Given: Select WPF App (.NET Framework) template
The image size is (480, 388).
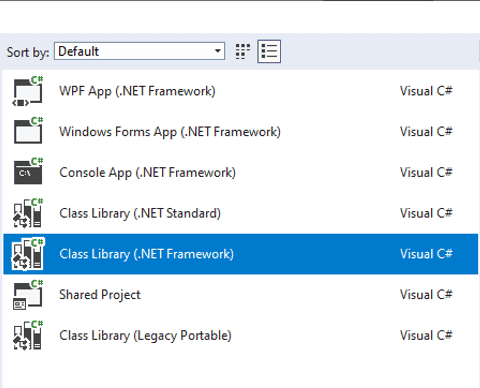Looking at the screenshot, I should pyautogui.click(x=137, y=91).
